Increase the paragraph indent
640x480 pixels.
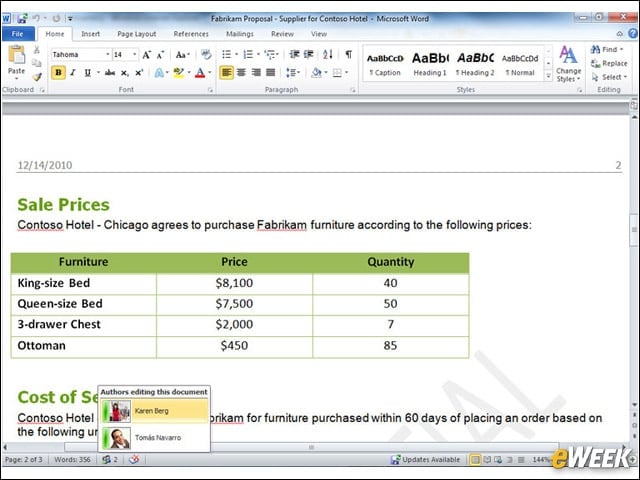(x=309, y=54)
